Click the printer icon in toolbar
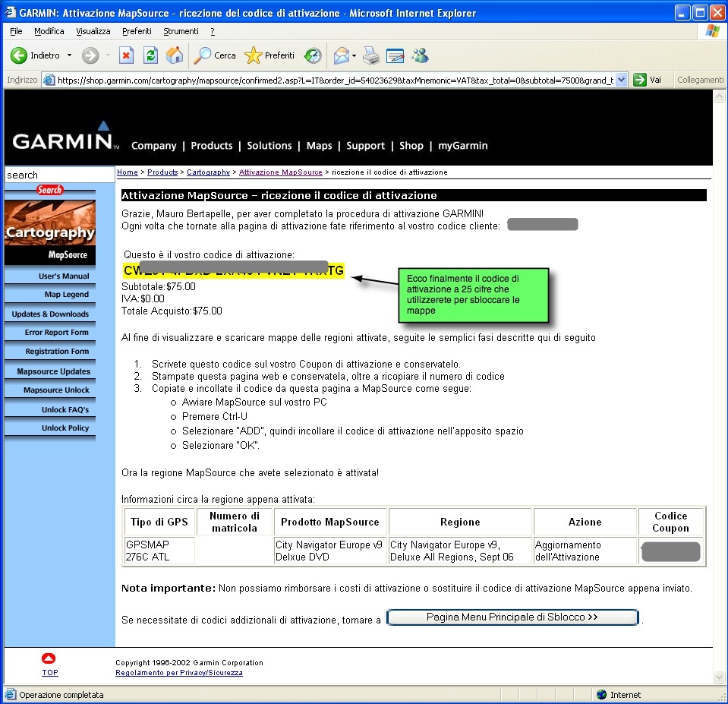The width and height of the screenshot is (728, 704). [370, 55]
